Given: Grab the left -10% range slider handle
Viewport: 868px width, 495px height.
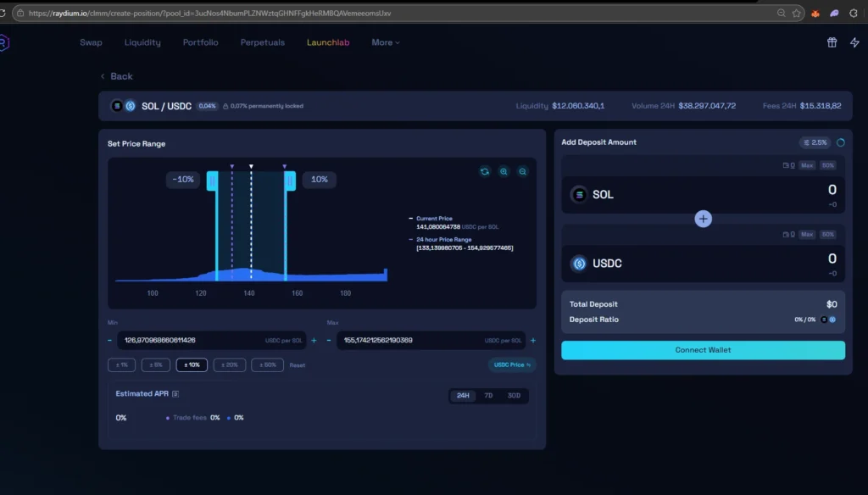Looking at the screenshot, I should [213, 181].
